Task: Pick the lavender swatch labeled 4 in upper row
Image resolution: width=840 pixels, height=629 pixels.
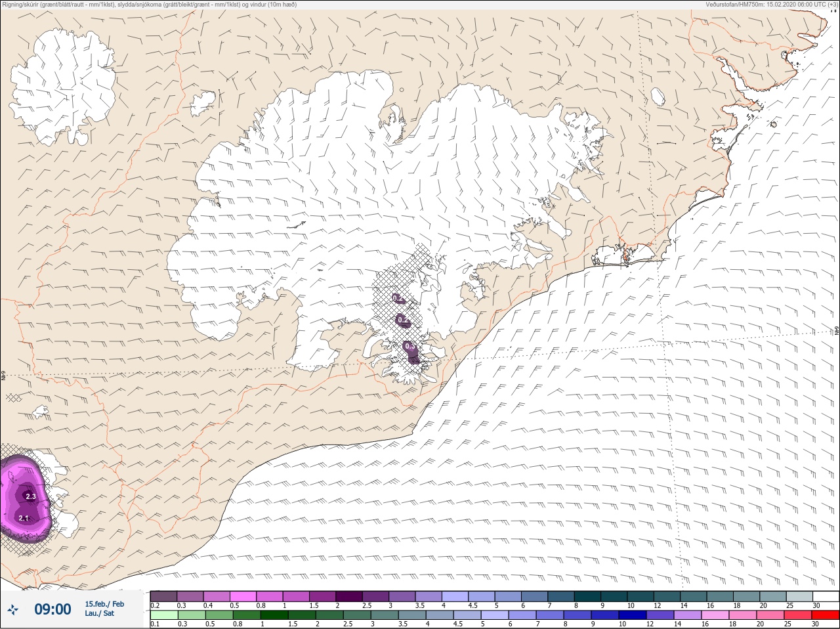Action: click(x=455, y=596)
